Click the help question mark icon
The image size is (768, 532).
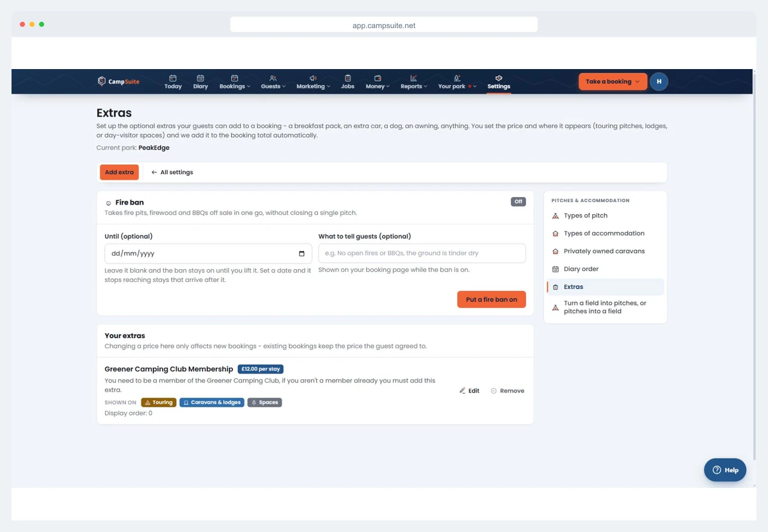717,470
